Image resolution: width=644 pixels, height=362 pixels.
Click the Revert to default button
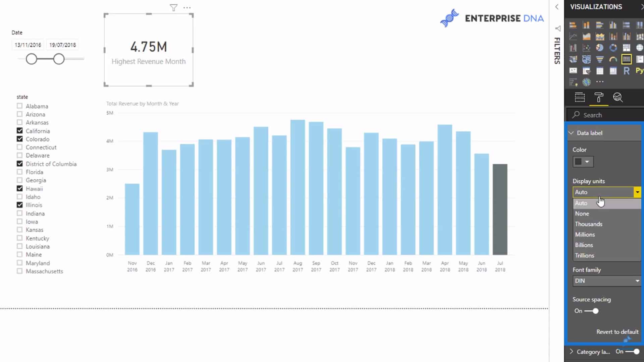pos(617,331)
